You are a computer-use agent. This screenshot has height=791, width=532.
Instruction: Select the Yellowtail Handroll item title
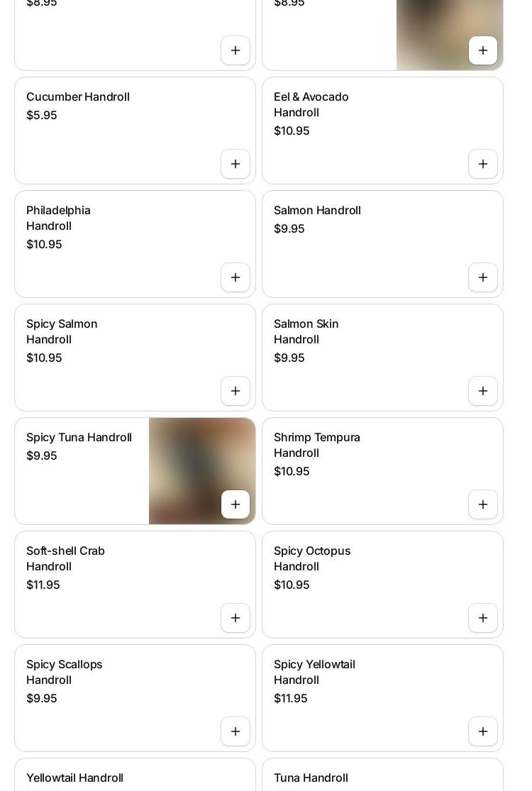pos(74,778)
